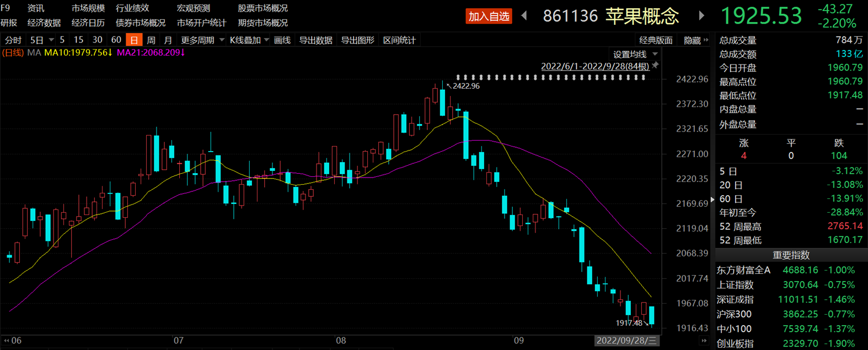Viewport: 868px width, 350px height.
Task: Click the 涨 count value 4
Action: click(x=743, y=156)
